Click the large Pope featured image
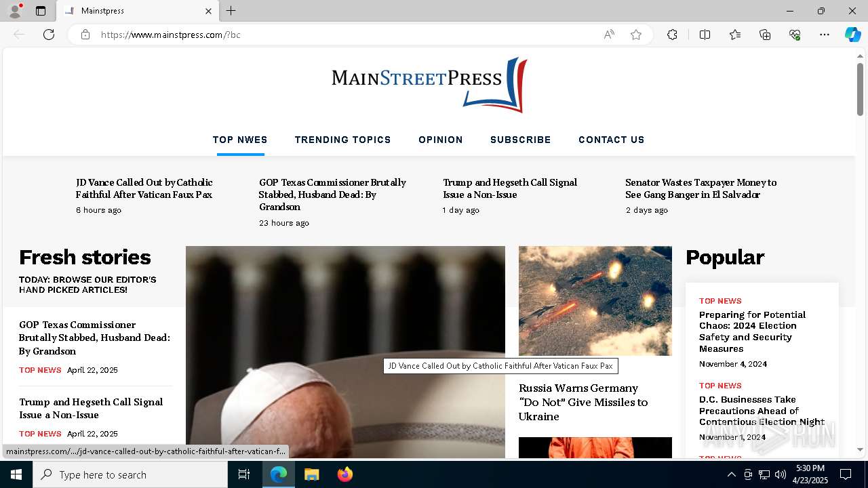868x488 pixels. click(345, 352)
